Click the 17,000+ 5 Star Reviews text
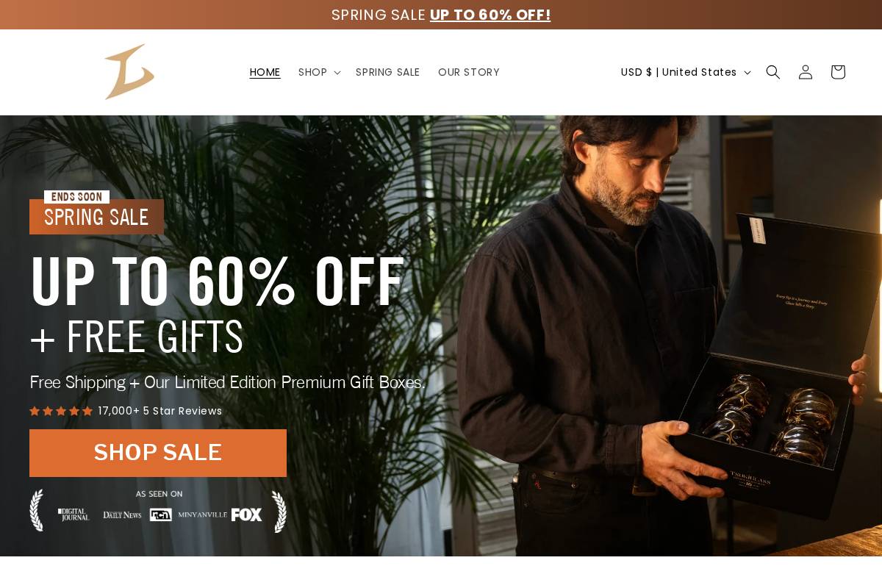The height and width of the screenshot is (588, 882). point(159,411)
